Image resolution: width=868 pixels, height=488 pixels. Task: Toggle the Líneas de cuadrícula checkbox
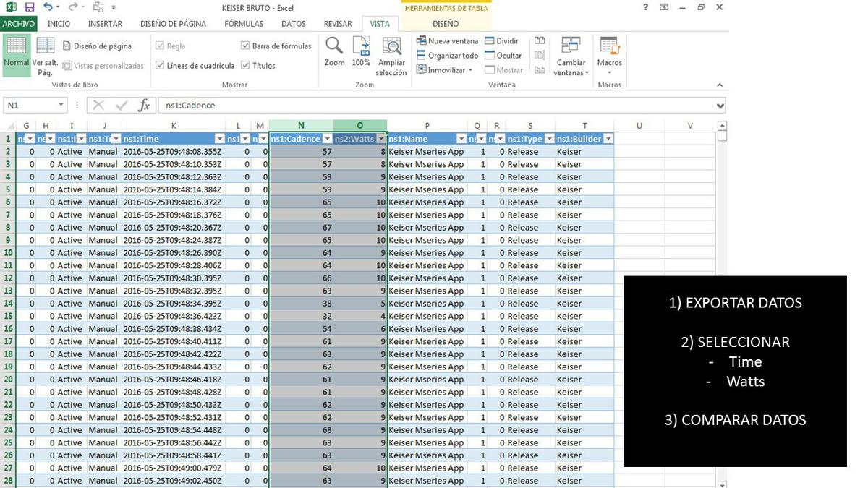160,66
